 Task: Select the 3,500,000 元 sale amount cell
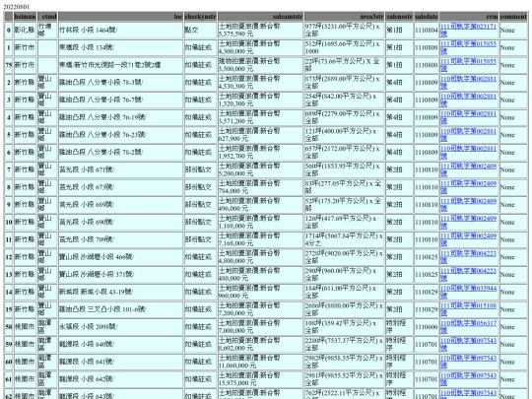pos(260,65)
